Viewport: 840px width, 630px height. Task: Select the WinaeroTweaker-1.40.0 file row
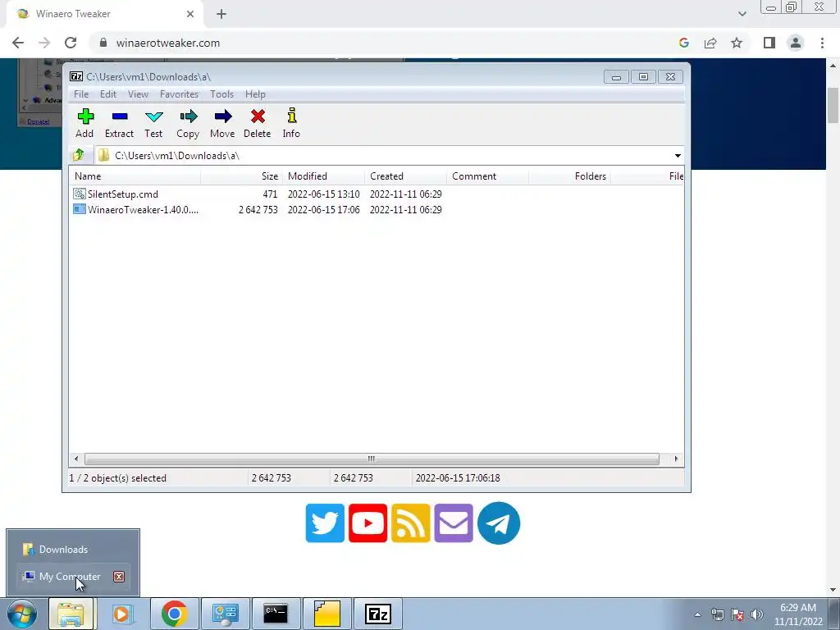(x=135, y=210)
